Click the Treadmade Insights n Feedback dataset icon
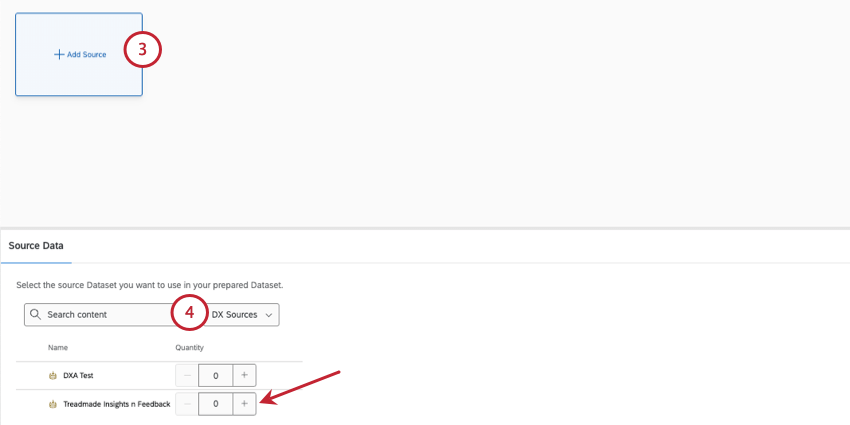This screenshot has height=425, width=850. point(53,404)
